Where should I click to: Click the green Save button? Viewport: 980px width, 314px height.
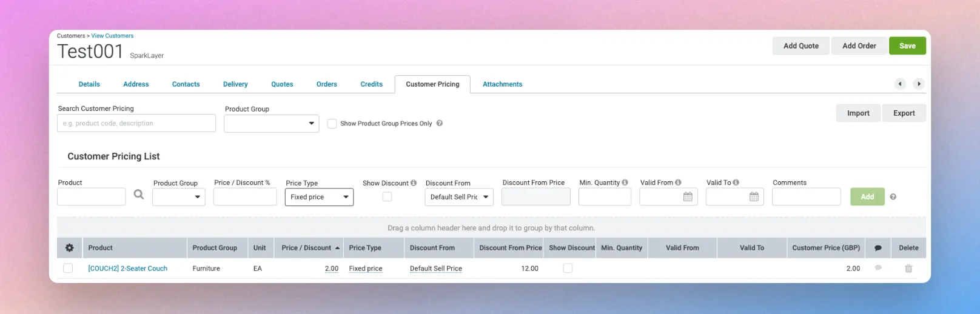[x=907, y=46]
